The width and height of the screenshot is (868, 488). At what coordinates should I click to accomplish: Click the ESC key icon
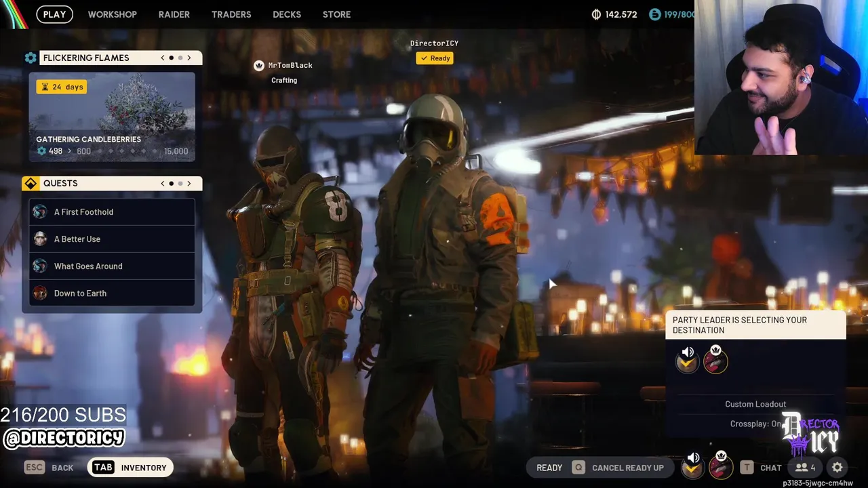pyautogui.click(x=35, y=467)
